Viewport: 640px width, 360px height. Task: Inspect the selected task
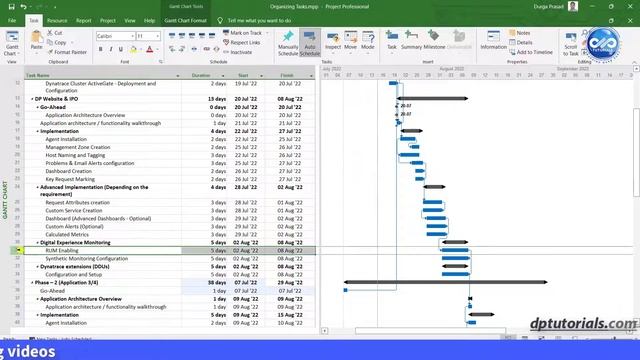[333, 41]
